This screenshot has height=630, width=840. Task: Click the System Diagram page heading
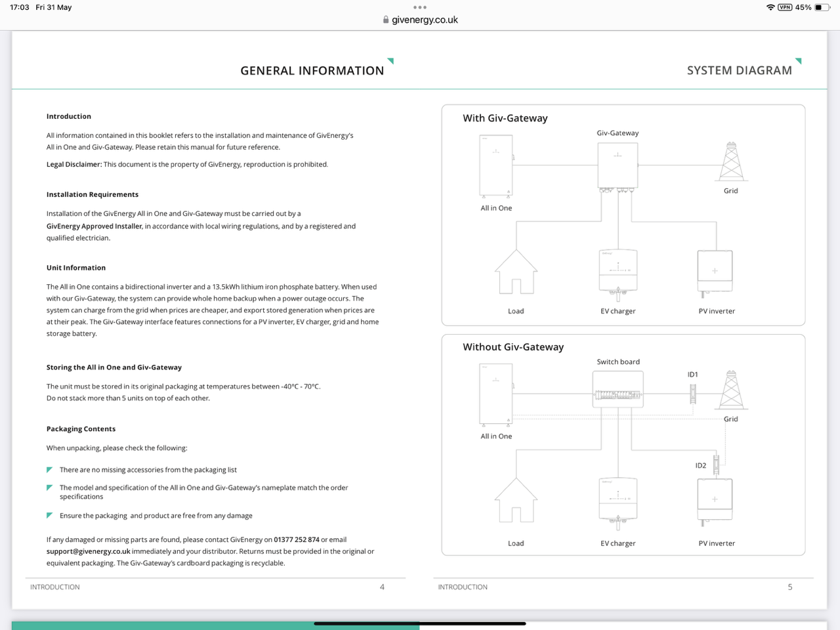coord(740,70)
